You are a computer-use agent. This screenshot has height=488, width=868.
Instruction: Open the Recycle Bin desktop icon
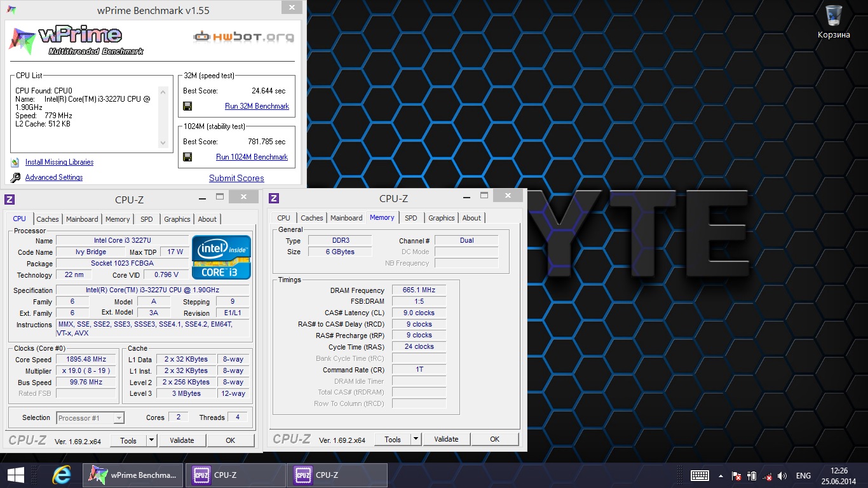click(x=834, y=22)
